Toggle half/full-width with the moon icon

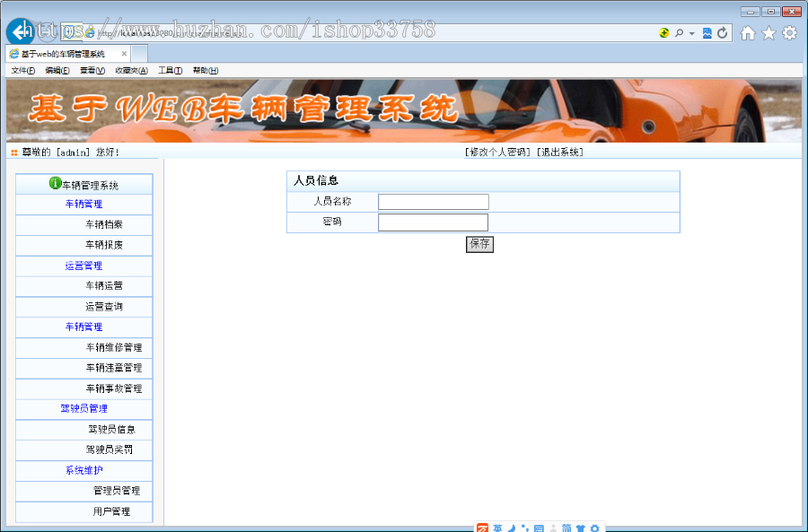click(512, 528)
